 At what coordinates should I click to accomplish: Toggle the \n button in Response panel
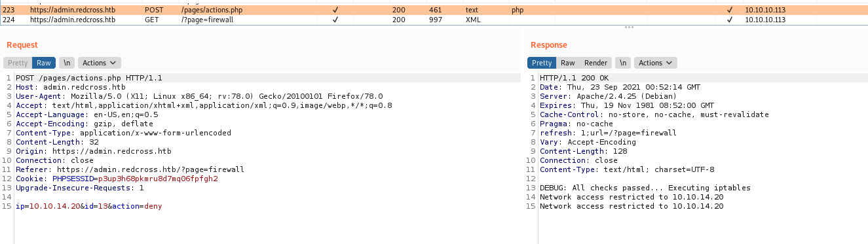(x=623, y=63)
